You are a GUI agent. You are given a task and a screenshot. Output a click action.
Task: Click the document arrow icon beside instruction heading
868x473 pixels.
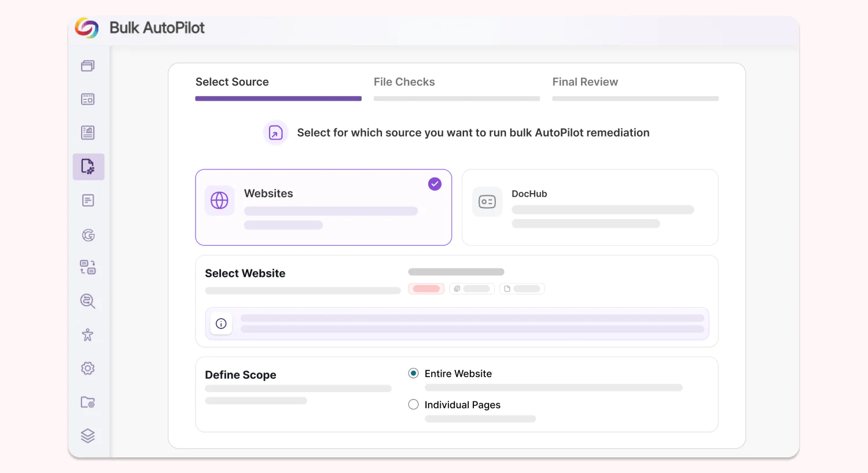276,133
